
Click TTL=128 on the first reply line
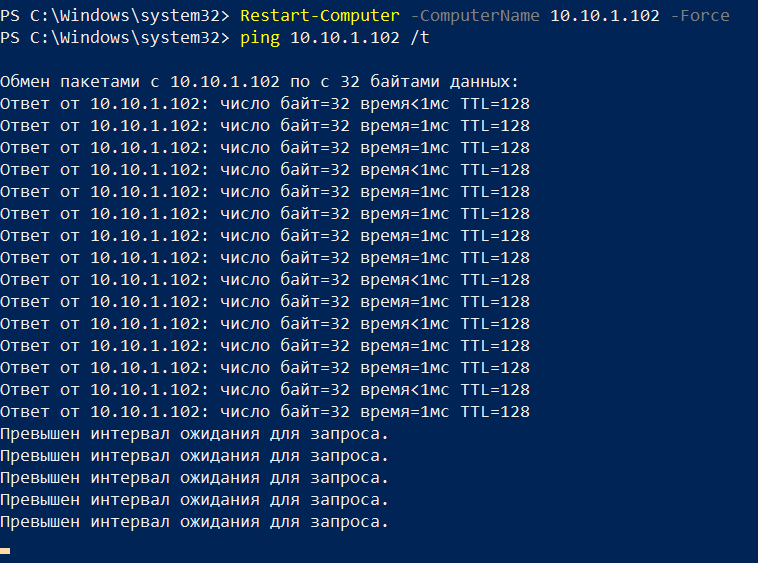tap(495, 104)
